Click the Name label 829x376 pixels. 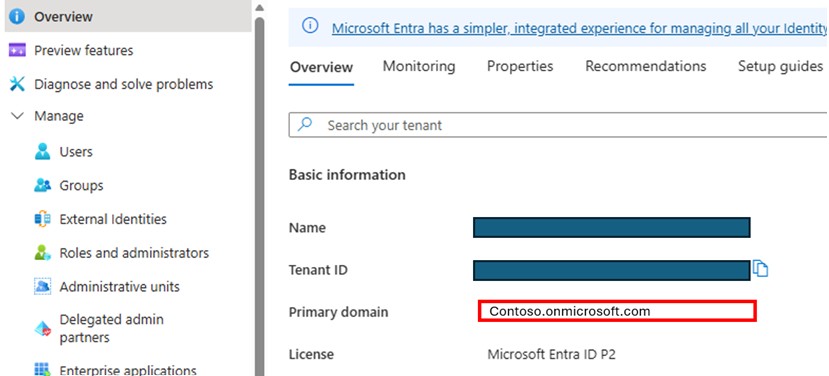307,228
